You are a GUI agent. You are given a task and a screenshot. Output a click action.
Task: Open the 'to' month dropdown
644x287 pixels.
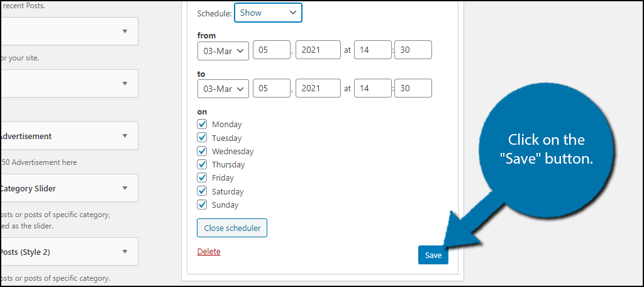[x=223, y=89]
